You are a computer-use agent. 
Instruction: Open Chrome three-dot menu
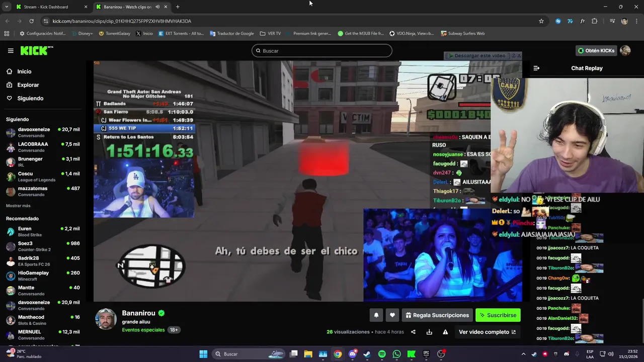click(x=636, y=21)
